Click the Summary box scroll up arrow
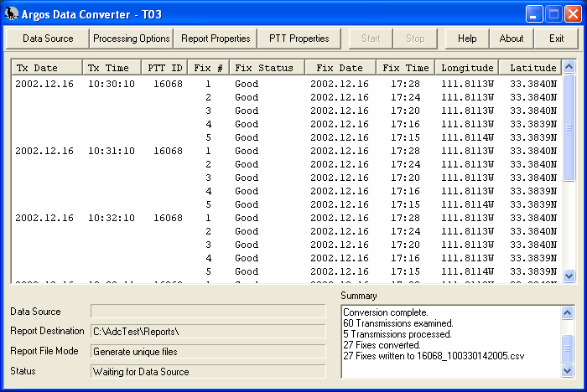587x392 pixels. [568, 312]
